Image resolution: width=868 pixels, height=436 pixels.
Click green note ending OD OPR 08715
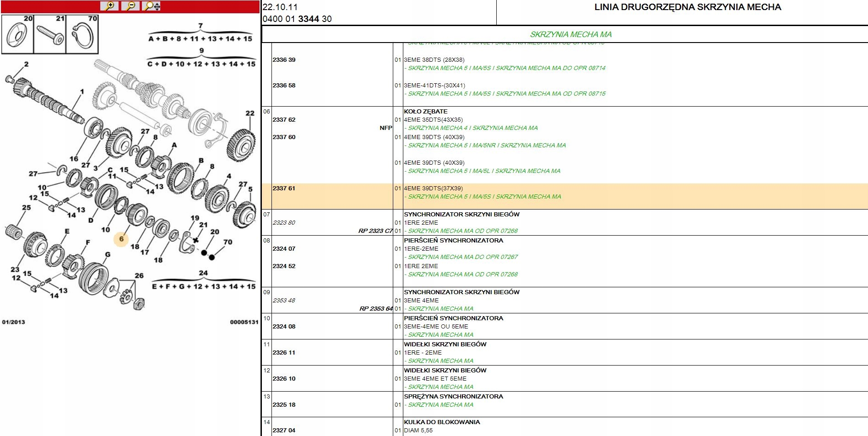(505, 93)
